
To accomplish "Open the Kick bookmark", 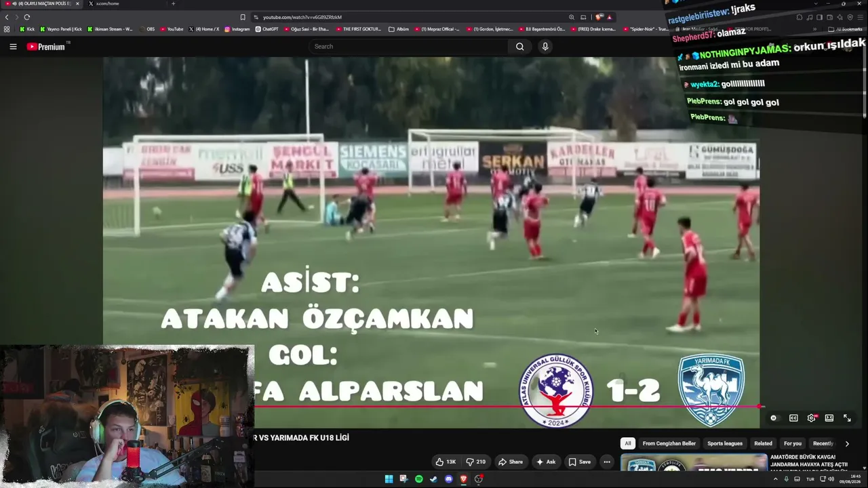I will [27, 29].
